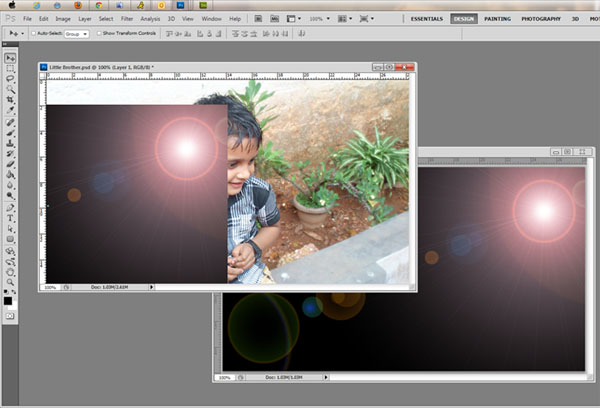
Task: Click the Distribute Top Edges icon
Action: click(x=235, y=34)
